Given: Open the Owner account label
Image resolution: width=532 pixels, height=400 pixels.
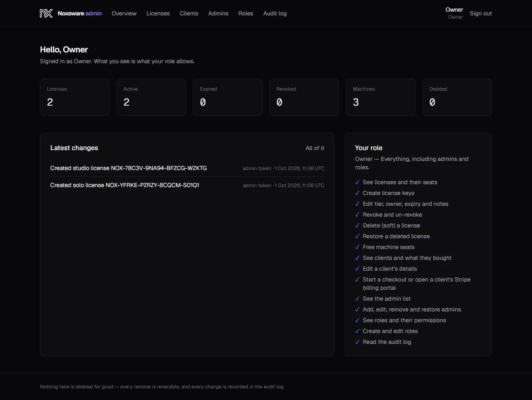Looking at the screenshot, I should 454,13.
